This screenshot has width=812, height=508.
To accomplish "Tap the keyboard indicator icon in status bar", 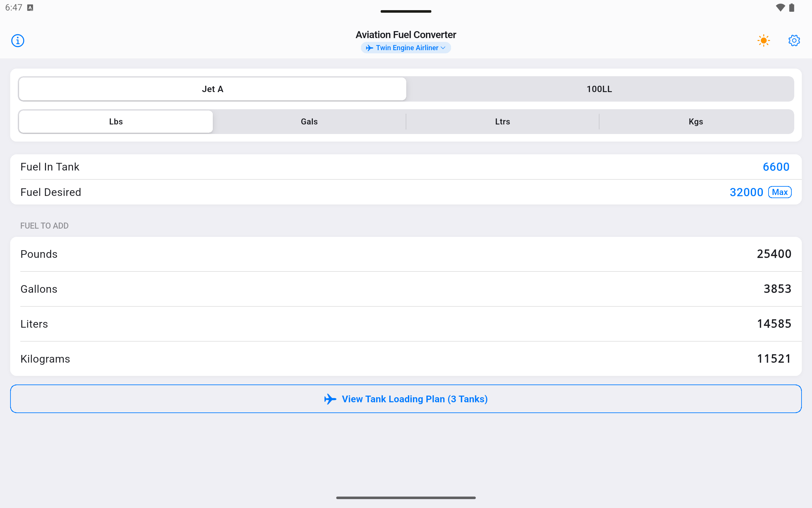I will [30, 8].
